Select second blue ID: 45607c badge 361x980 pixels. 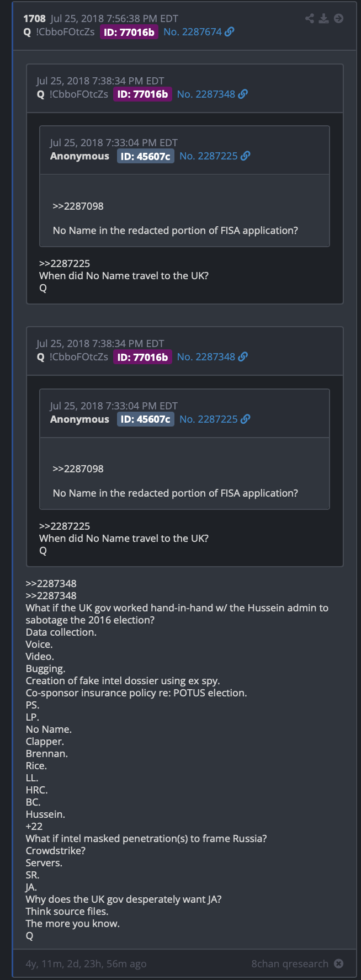(146, 419)
